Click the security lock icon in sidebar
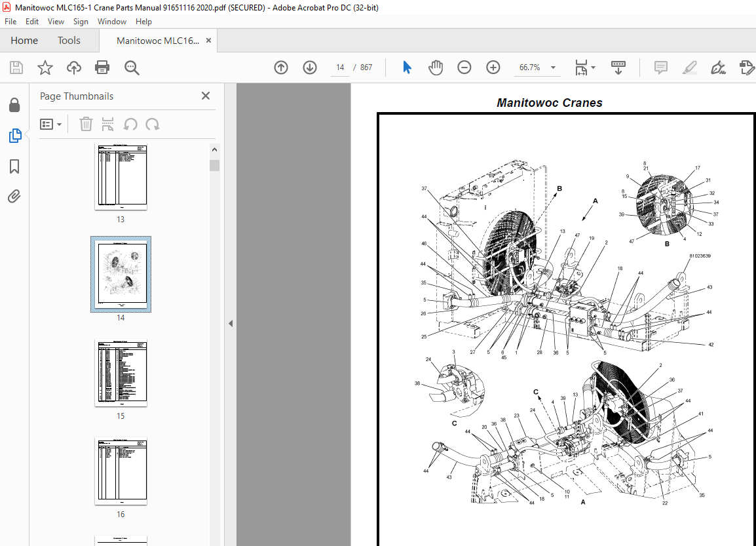756x546 pixels. 14,105
